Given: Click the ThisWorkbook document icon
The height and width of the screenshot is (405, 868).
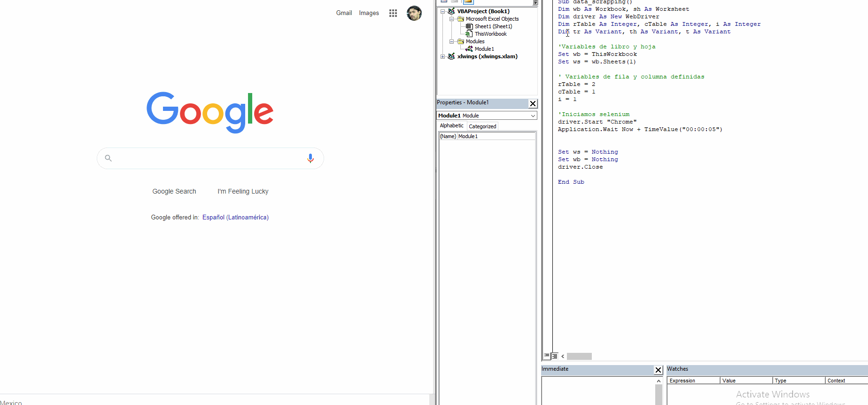Looking at the screenshot, I should tap(469, 34).
